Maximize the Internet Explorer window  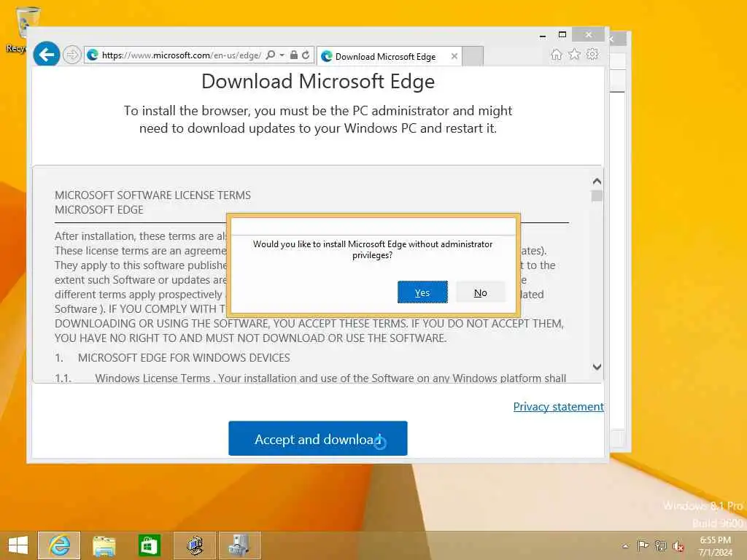click(562, 34)
